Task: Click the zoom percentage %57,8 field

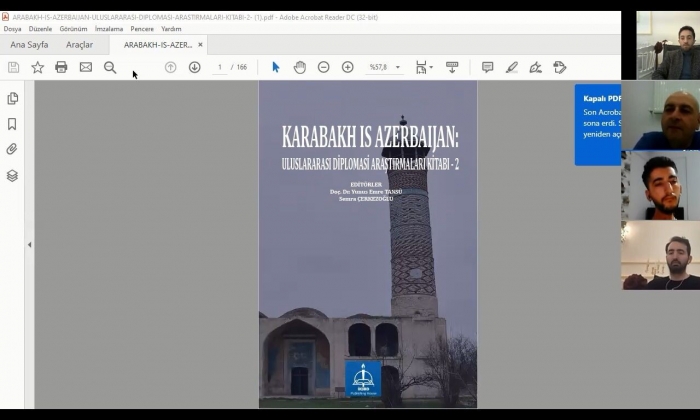Action: coord(378,67)
